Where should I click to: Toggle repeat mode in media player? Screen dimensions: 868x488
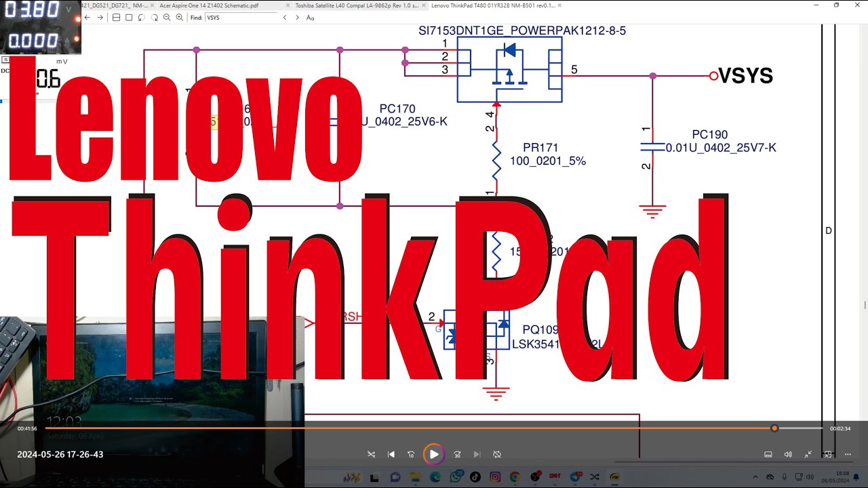point(497,454)
